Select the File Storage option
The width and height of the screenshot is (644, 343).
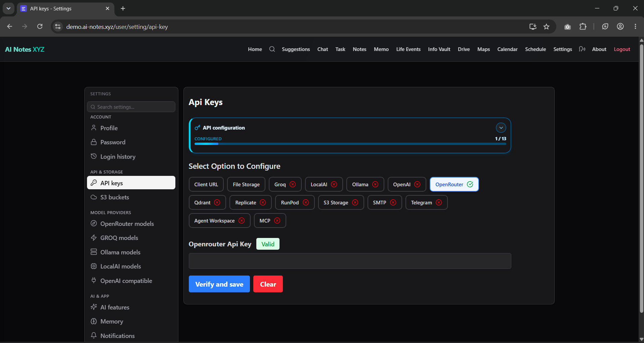click(246, 184)
